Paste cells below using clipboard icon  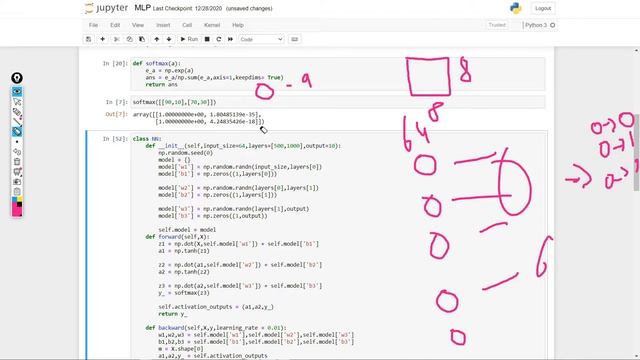pos(142,39)
